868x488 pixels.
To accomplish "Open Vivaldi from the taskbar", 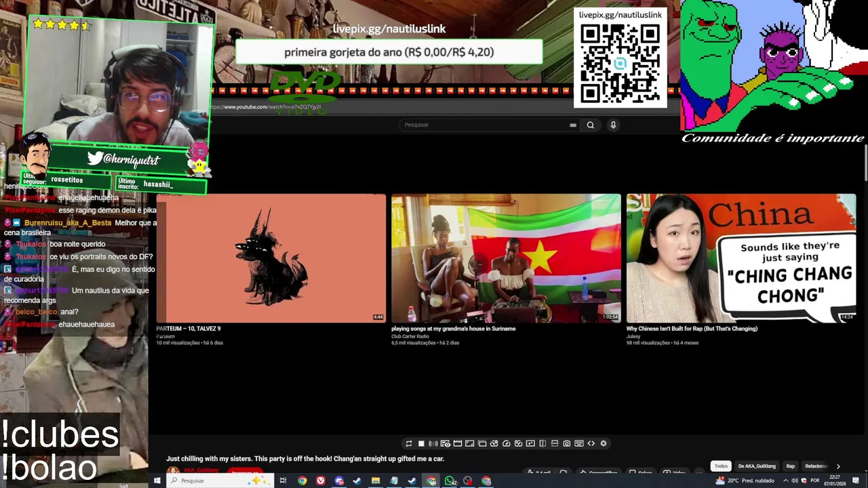I will [321, 481].
